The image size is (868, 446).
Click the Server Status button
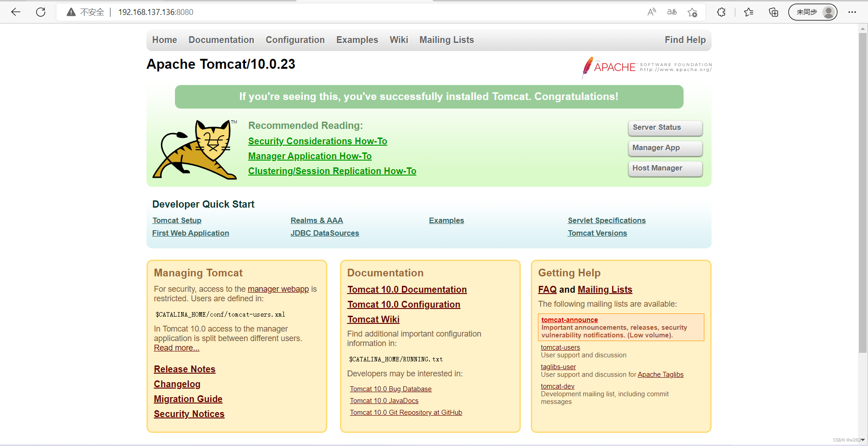click(x=665, y=128)
